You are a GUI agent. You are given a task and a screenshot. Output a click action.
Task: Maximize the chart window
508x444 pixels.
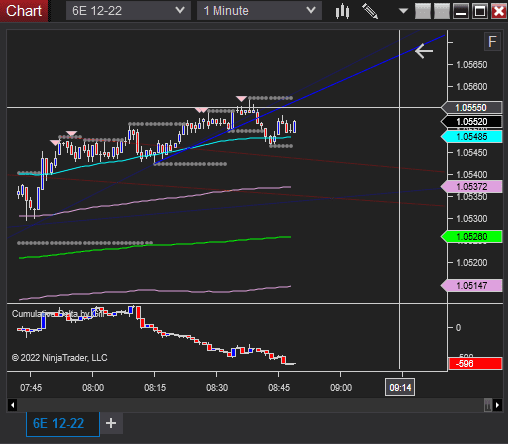click(x=480, y=11)
